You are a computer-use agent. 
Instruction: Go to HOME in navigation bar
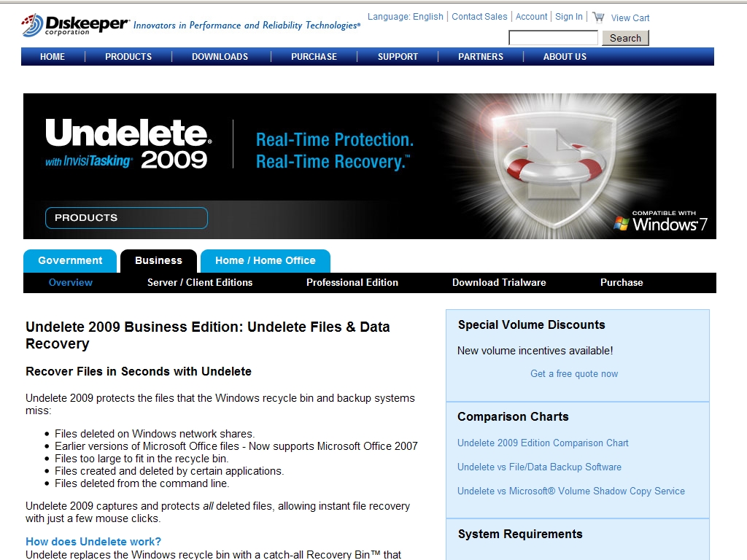pos(53,57)
